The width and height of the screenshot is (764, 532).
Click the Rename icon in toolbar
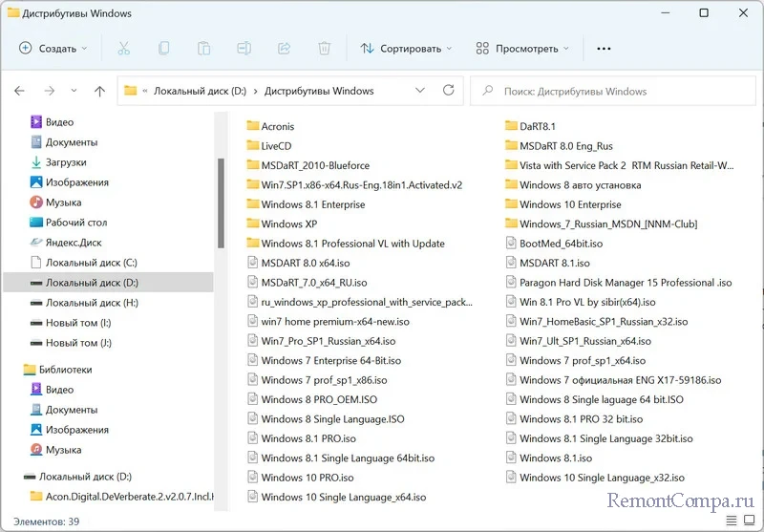point(244,48)
